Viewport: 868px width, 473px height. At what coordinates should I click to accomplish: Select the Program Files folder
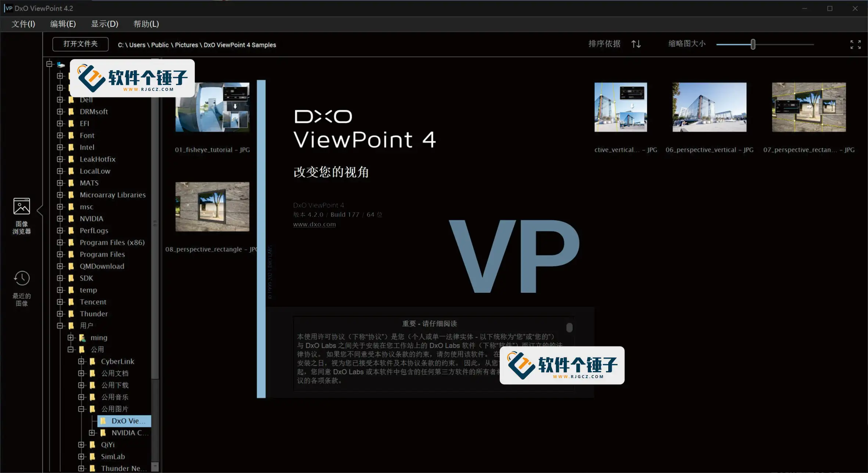102,255
